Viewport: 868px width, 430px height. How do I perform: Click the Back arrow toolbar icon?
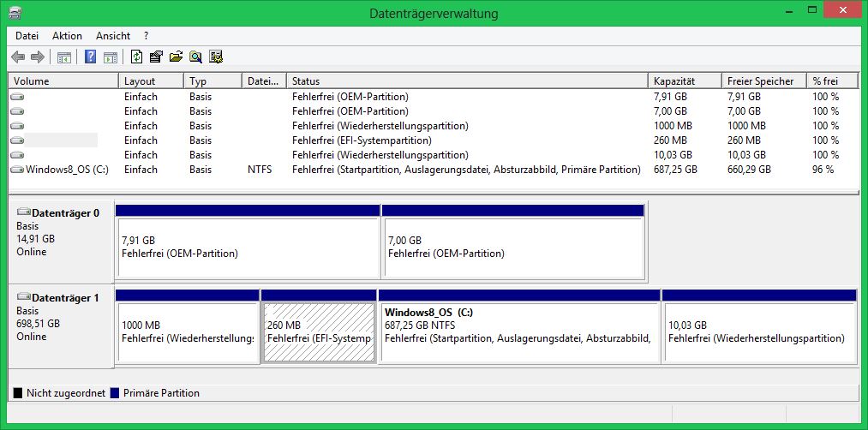tap(18, 57)
